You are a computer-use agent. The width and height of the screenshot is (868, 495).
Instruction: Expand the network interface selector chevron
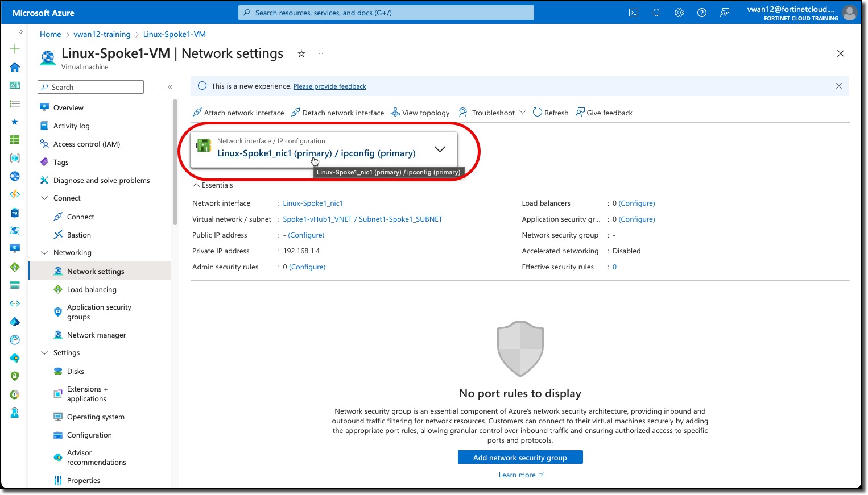tap(440, 149)
